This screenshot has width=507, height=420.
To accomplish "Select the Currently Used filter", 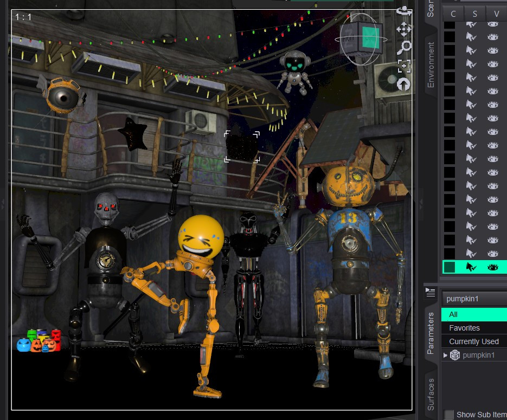I will 474,341.
